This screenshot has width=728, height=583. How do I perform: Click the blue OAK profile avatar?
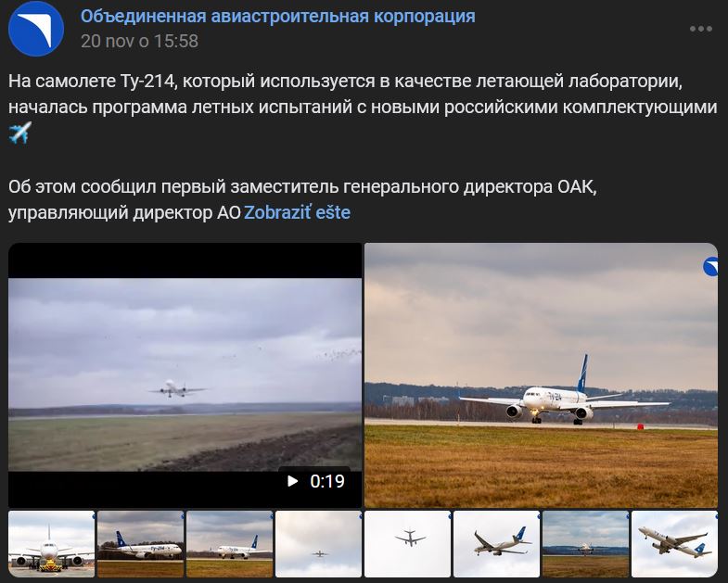(36, 29)
